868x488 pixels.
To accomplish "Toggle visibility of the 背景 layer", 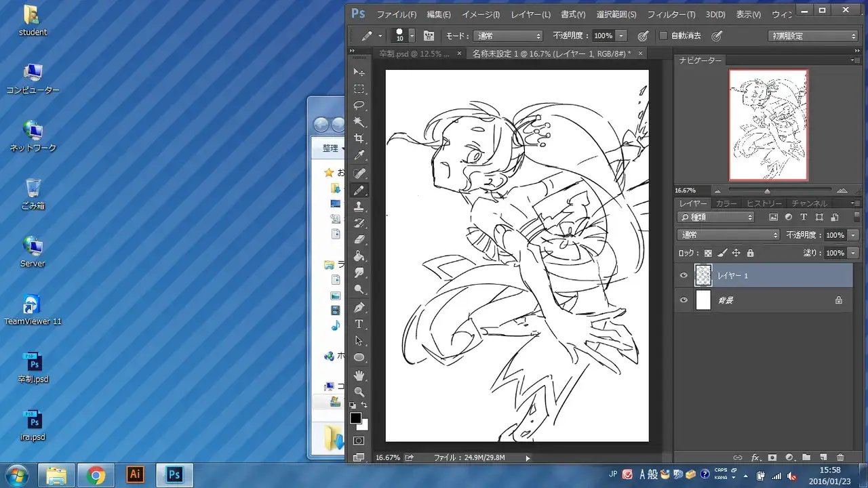I will click(684, 300).
